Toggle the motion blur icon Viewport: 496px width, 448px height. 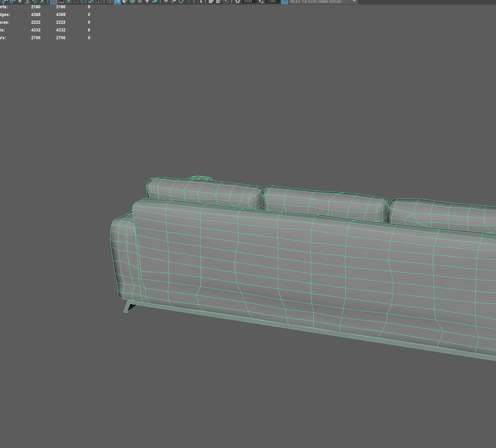[x=173, y=1]
